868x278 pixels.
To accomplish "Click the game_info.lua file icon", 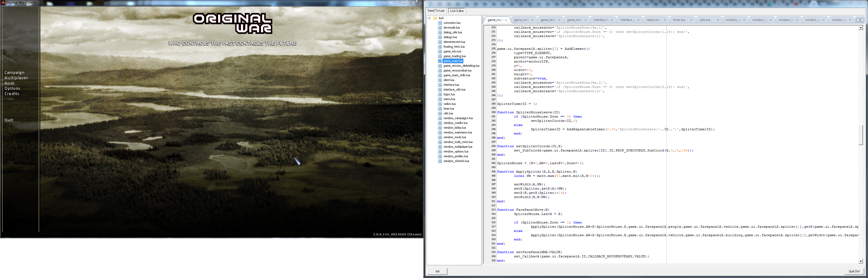I will click(x=440, y=51).
